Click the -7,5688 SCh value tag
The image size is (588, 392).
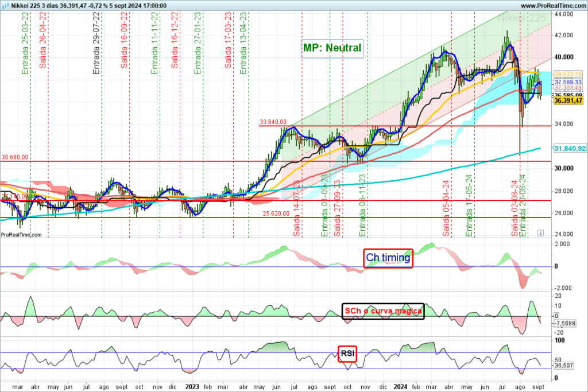tap(564, 324)
